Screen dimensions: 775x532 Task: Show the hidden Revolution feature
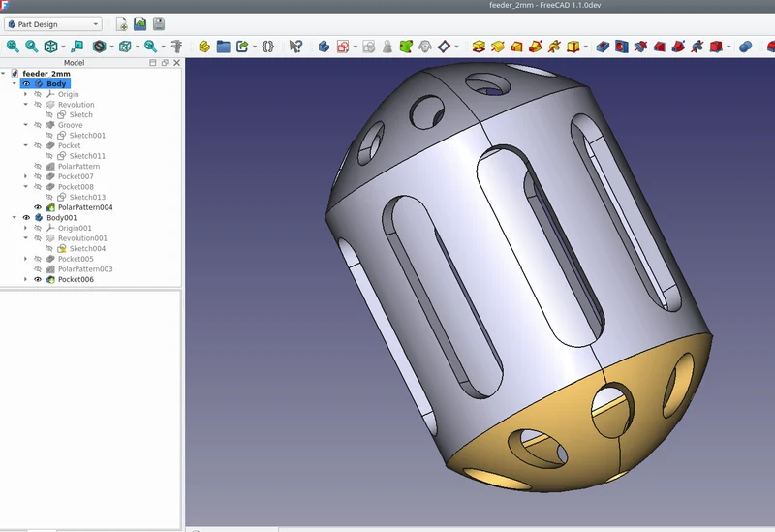38,105
